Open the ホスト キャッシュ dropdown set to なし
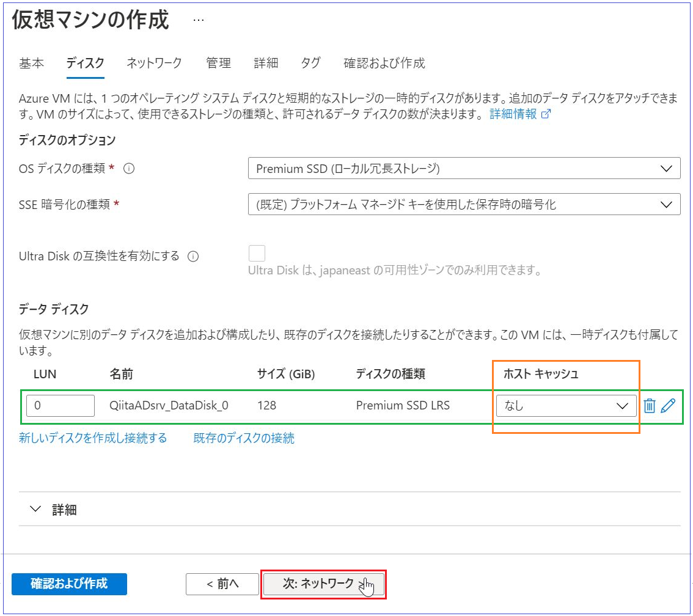Screen dimensions: 693x616 (x=566, y=406)
